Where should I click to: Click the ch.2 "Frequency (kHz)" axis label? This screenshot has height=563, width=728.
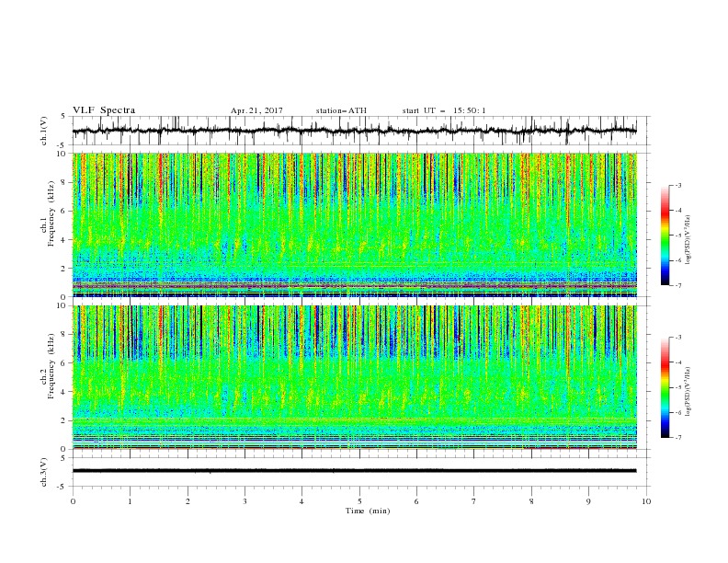click(x=51, y=365)
